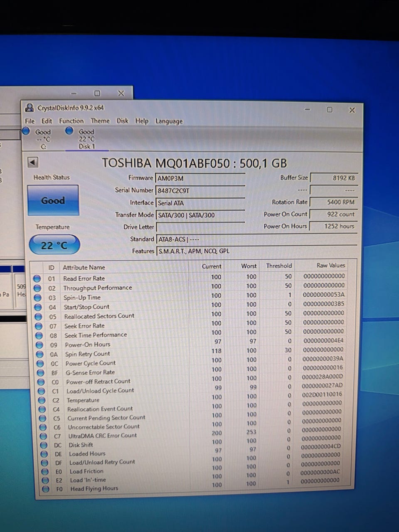Click the previous disk arrow button
Image resolution: width=399 pixels, height=532 pixels.
(32, 162)
